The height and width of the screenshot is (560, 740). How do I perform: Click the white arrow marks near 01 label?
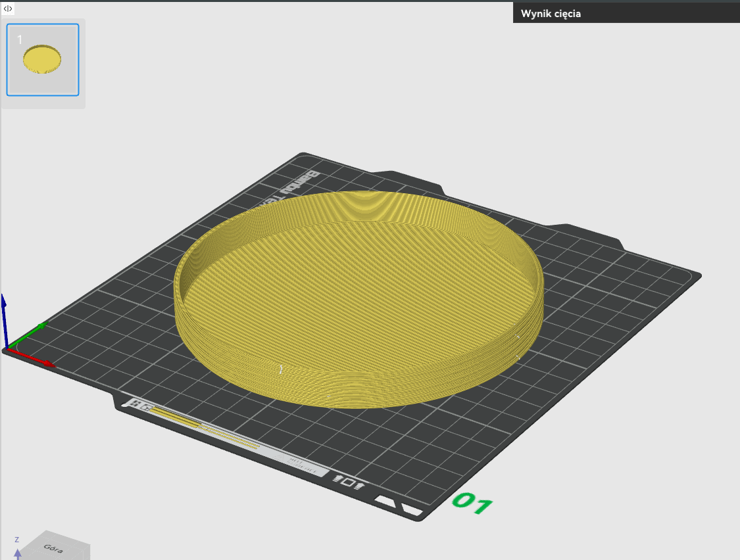[399, 505]
